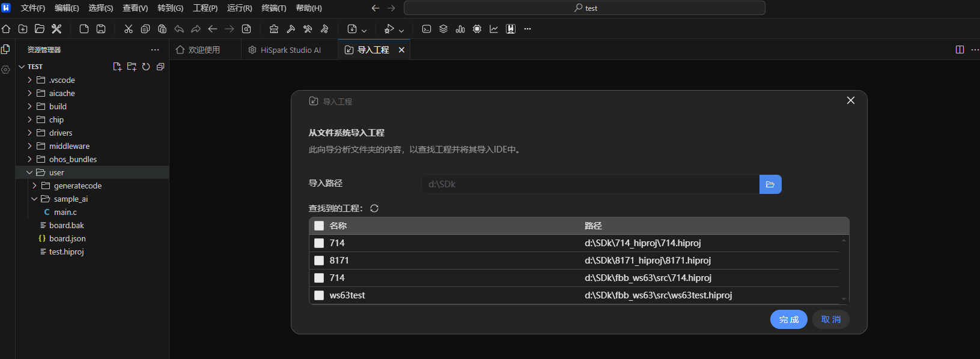Click the HiSpark logo toolbar icon
980x359 pixels.
[511, 29]
